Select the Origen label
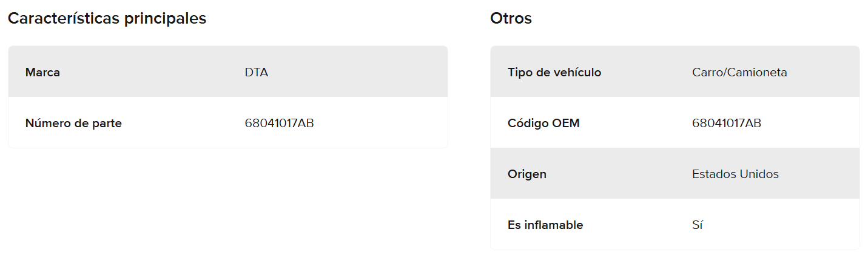Image resolution: width=868 pixels, height=258 pixels. (x=527, y=174)
